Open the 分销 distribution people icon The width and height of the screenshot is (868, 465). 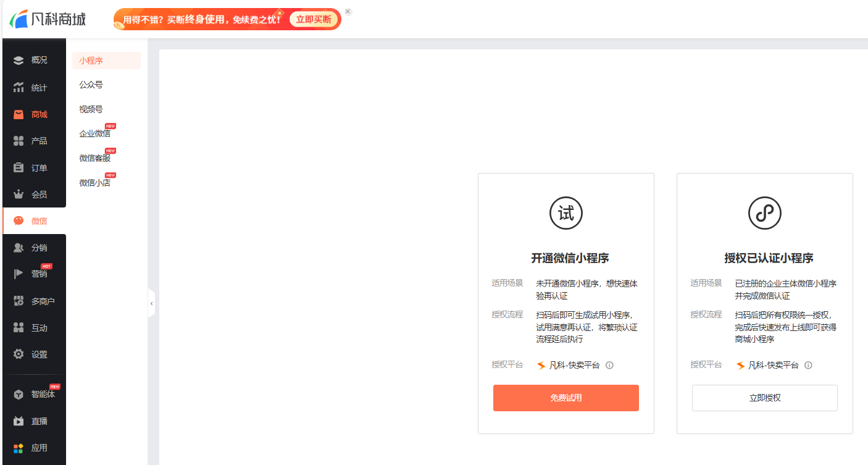19,248
